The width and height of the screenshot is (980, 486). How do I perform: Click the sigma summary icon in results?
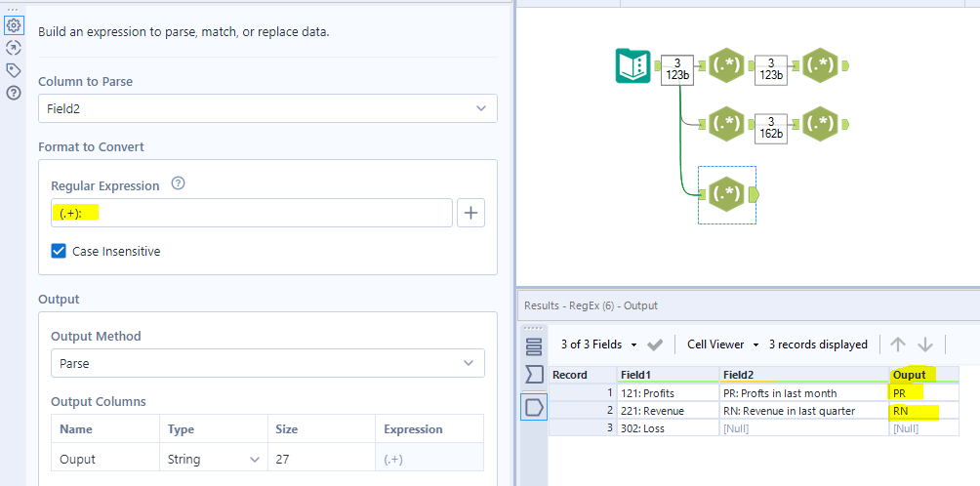click(534, 374)
